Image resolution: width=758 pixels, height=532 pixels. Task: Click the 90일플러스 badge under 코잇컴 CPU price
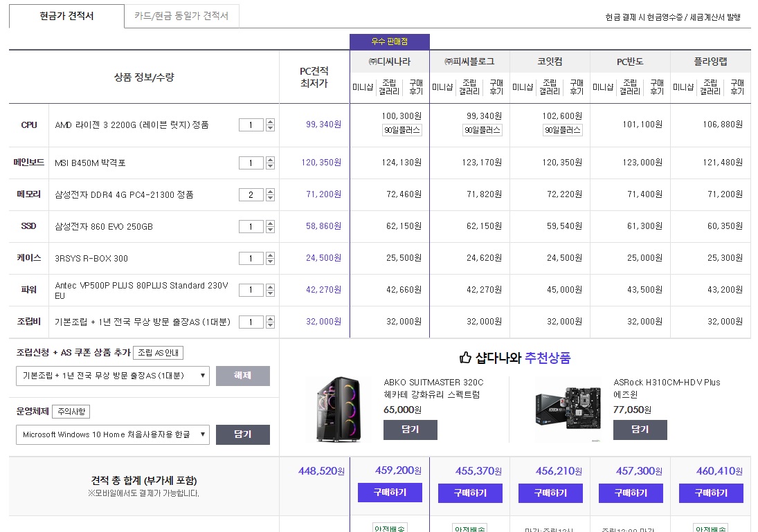(x=563, y=130)
